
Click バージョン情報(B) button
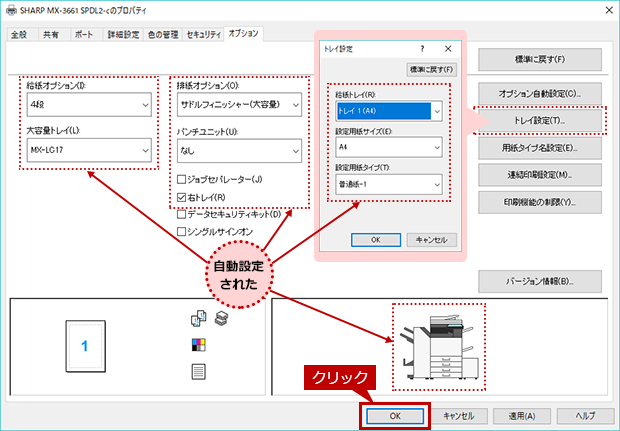[540, 281]
